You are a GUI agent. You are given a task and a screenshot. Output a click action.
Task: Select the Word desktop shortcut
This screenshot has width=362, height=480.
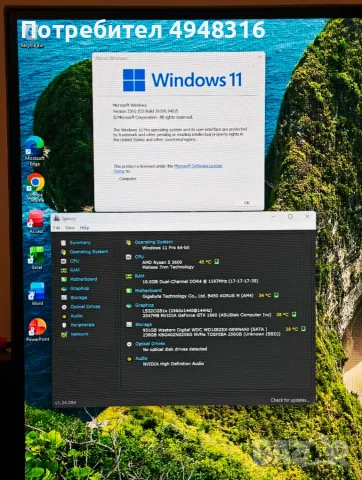click(x=37, y=293)
